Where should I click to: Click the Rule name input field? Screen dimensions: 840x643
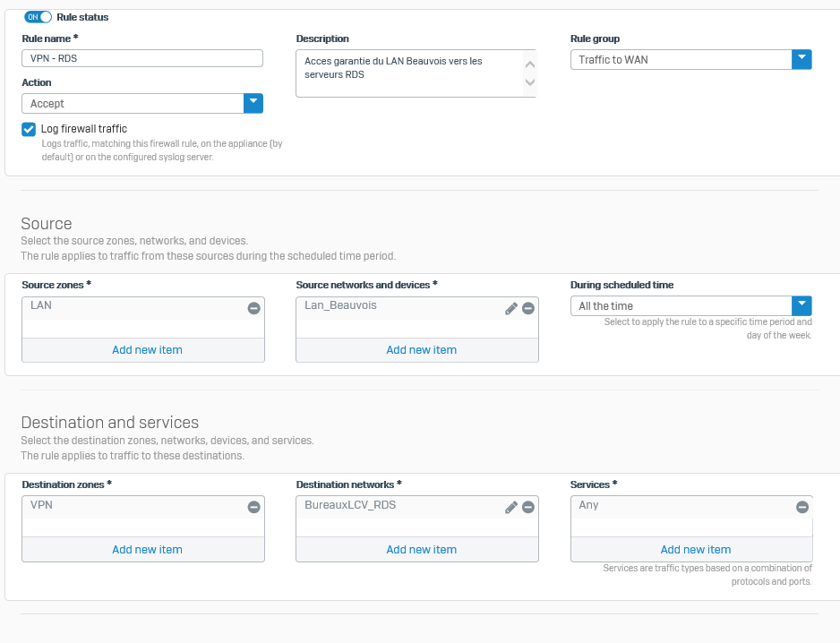pos(142,58)
